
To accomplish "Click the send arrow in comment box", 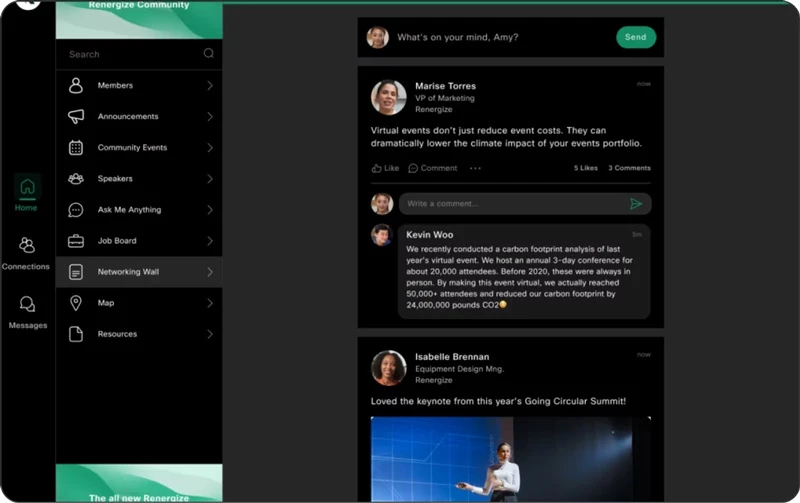I will (x=636, y=204).
